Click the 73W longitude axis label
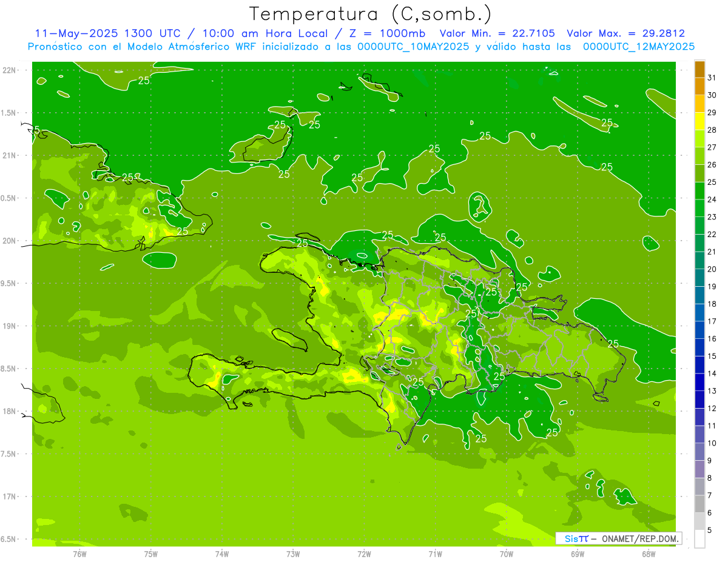 [293, 554]
